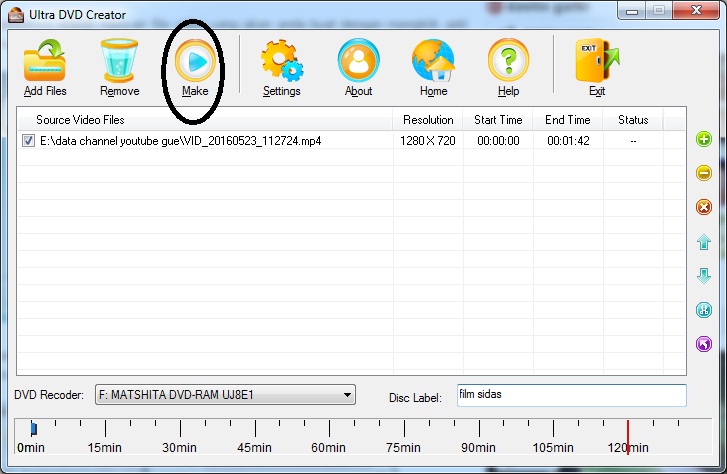The width and height of the screenshot is (727, 474).
Task: Click the 1280 X 720 resolution cell
Action: click(x=427, y=141)
